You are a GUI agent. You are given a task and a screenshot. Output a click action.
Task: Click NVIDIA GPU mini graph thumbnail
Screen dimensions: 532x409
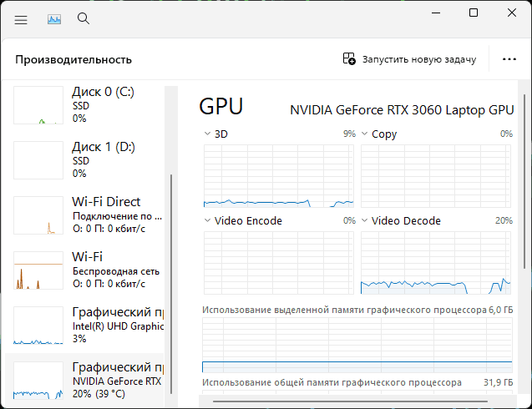[38, 380]
